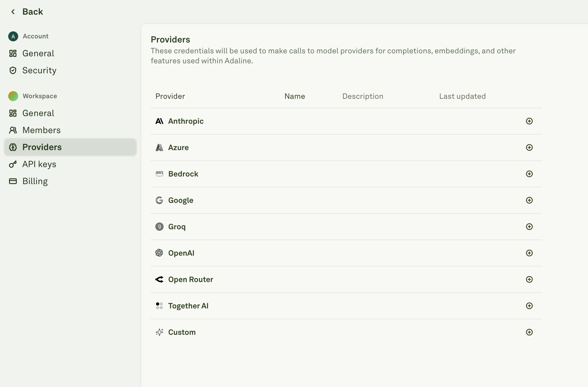The width and height of the screenshot is (588, 387).
Task: Click the key icon beside API keys
Action: (13, 164)
